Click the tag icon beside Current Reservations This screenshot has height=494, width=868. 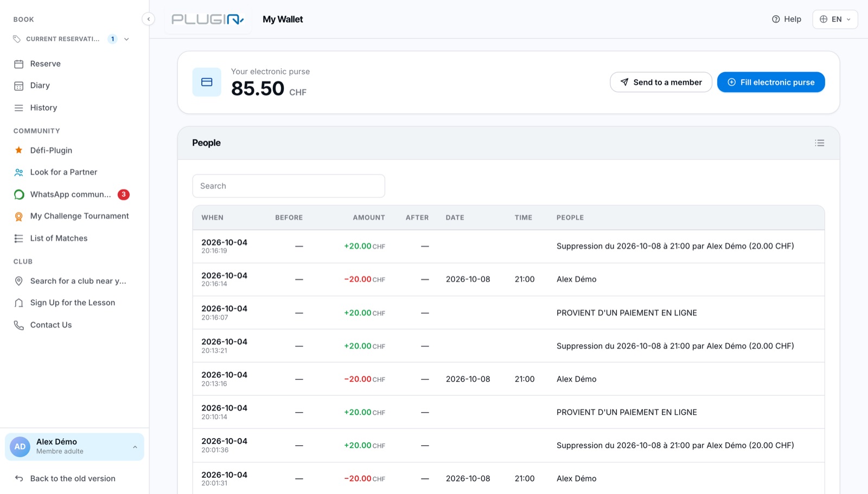pos(17,39)
